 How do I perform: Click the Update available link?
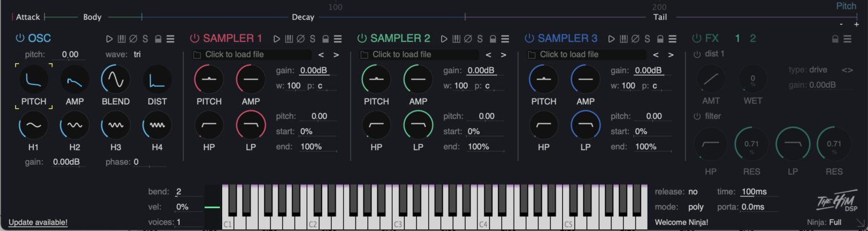[38, 223]
